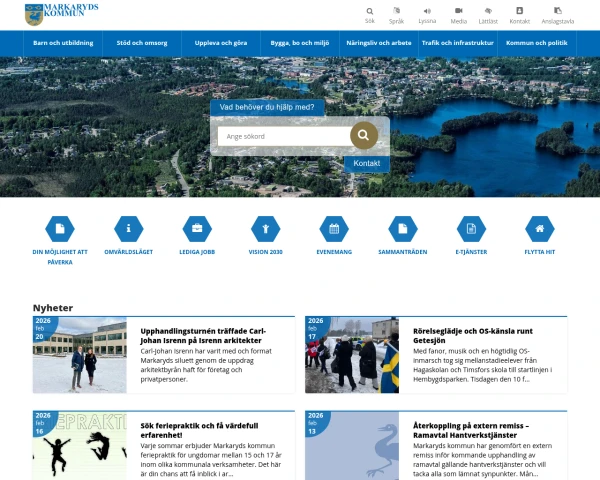600x480 pixels.
Task: Open the E-tjänster hexagon icon
Action: (x=471, y=229)
